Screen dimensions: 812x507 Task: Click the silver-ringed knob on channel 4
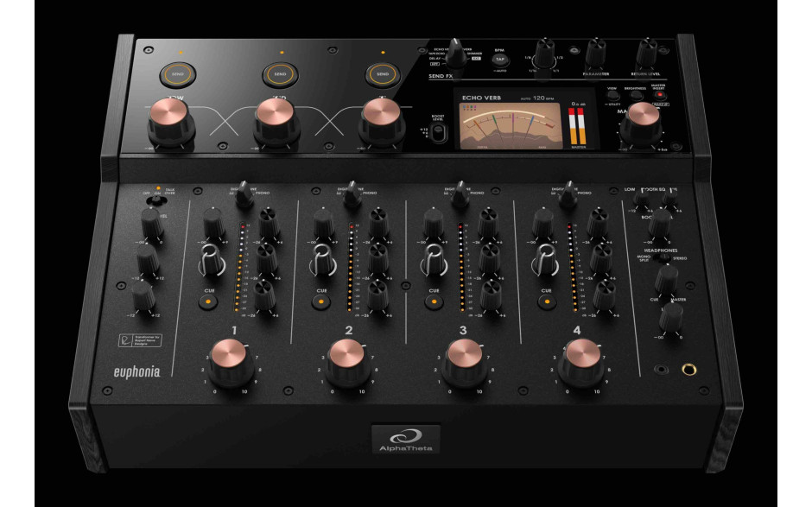coord(545,261)
